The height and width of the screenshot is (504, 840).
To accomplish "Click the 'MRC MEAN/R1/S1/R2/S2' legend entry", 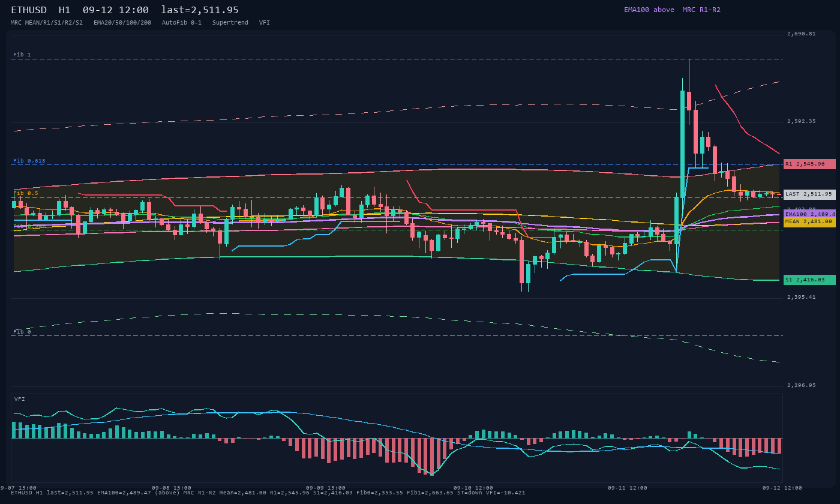I will 47,22.
